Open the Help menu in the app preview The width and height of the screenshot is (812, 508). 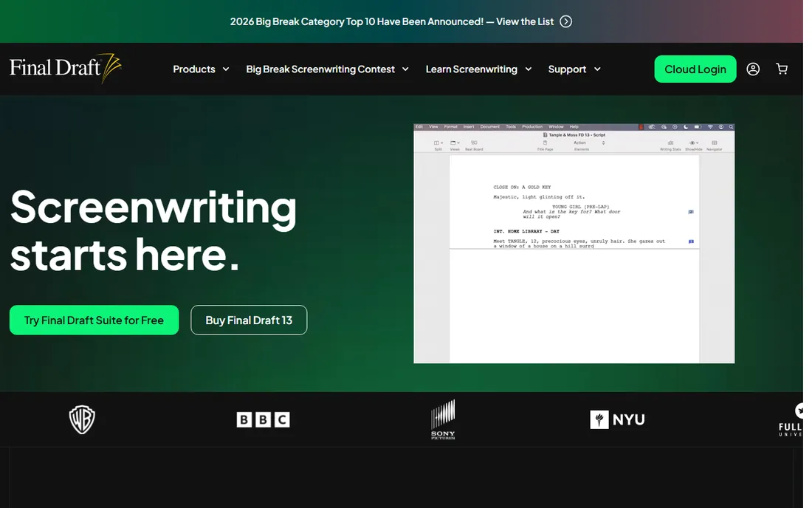click(x=574, y=127)
